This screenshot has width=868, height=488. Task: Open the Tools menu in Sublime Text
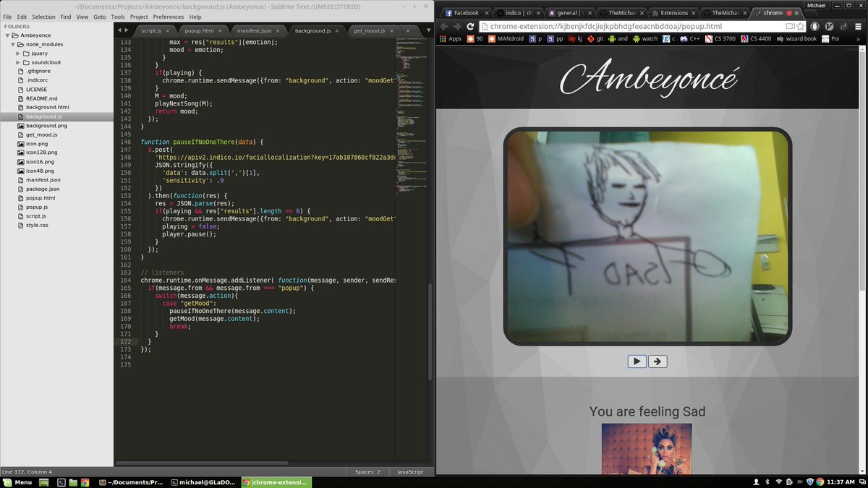click(118, 17)
